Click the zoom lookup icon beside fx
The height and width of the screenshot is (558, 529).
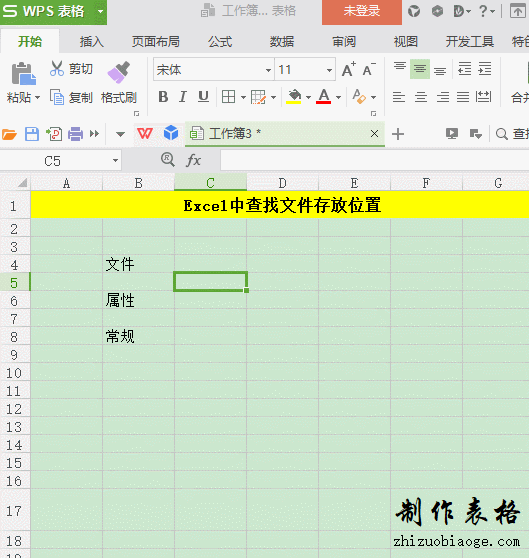168,160
